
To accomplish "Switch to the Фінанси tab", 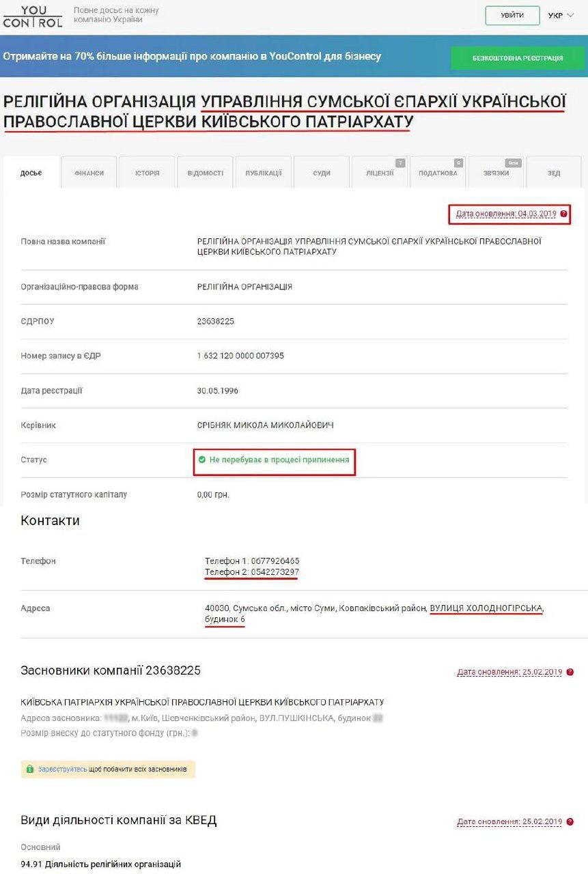I will [x=89, y=173].
